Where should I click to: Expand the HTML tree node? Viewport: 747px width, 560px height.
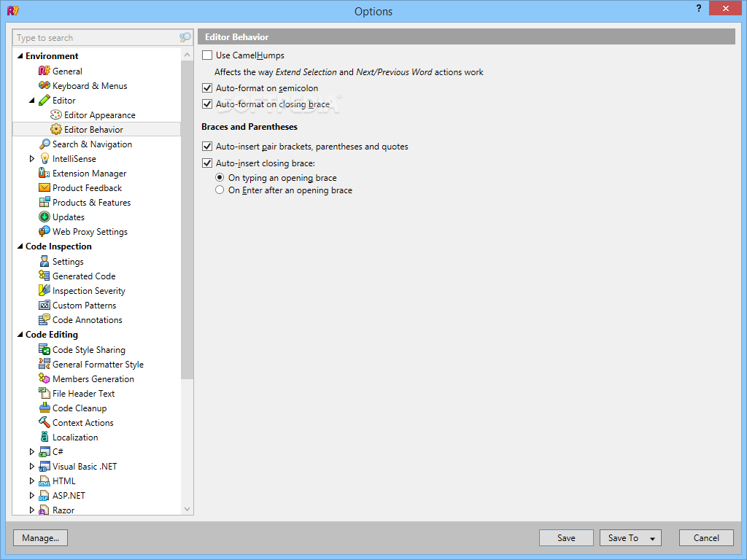point(32,481)
